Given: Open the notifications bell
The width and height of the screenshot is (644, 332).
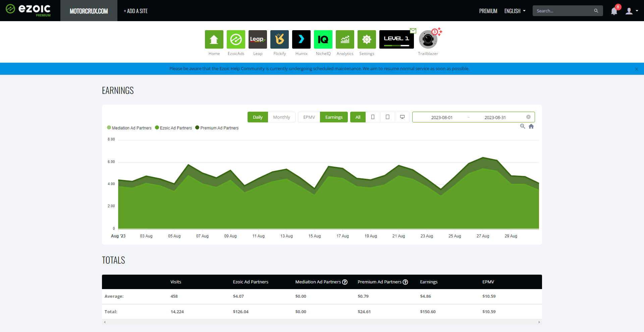Looking at the screenshot, I should pos(614,11).
